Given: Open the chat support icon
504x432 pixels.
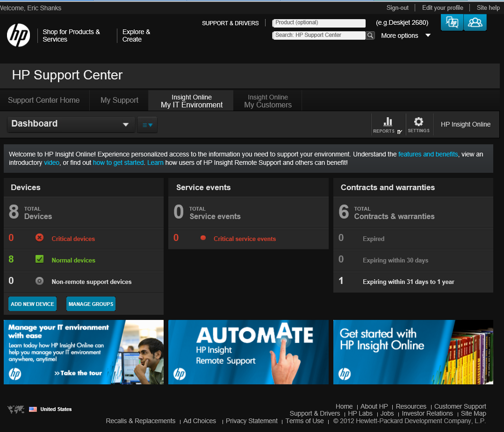Looking at the screenshot, I should coord(452,22).
